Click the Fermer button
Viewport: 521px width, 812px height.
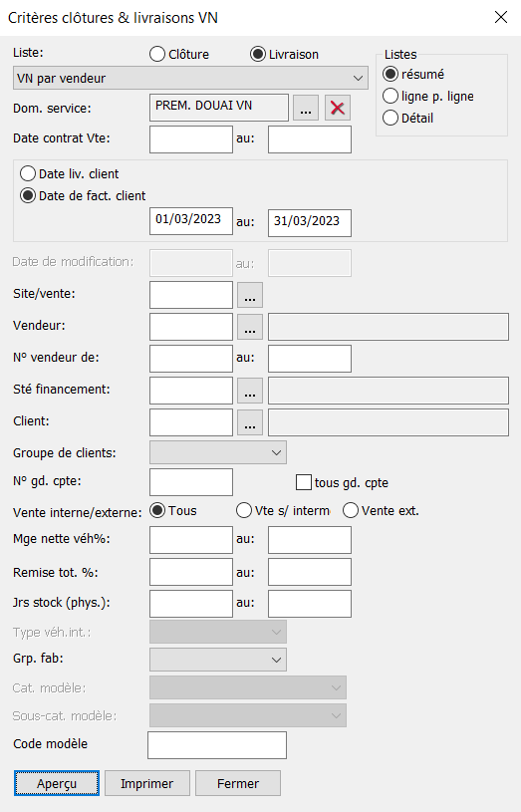pos(238,783)
